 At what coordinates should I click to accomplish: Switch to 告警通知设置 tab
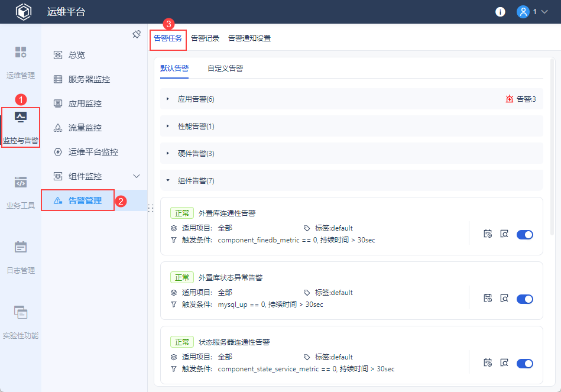pos(249,38)
